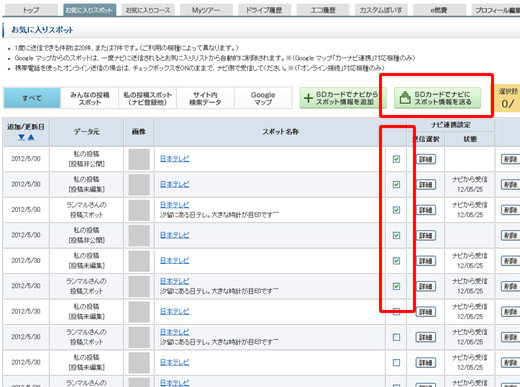Open the ドライブ履歴 tab
Screen dimensions: 520x387
(x=264, y=10)
